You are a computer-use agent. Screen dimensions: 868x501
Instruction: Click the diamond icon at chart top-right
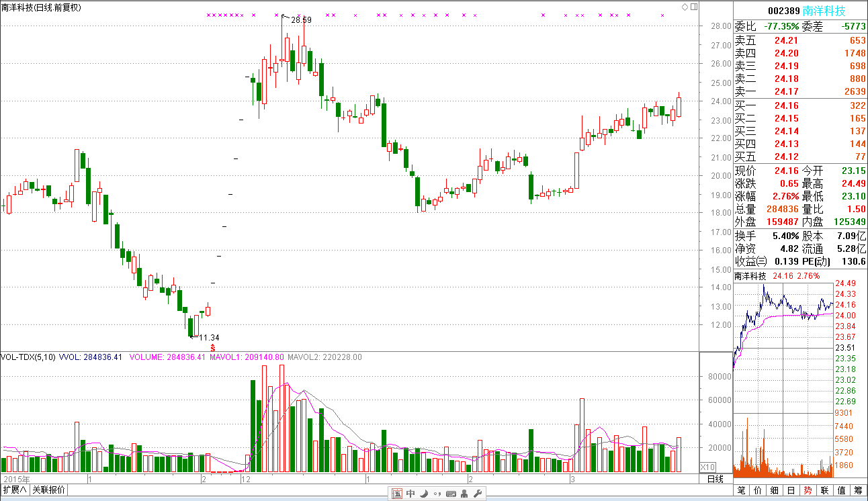(x=685, y=7)
